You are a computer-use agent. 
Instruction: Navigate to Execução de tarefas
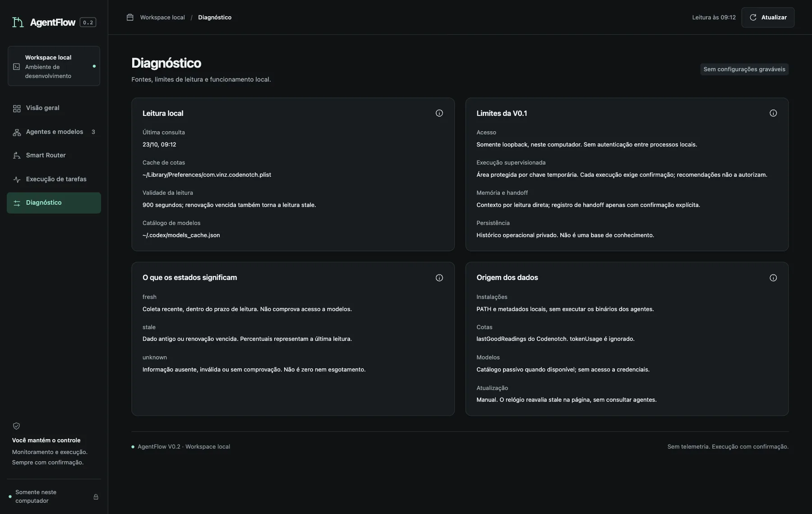point(54,179)
